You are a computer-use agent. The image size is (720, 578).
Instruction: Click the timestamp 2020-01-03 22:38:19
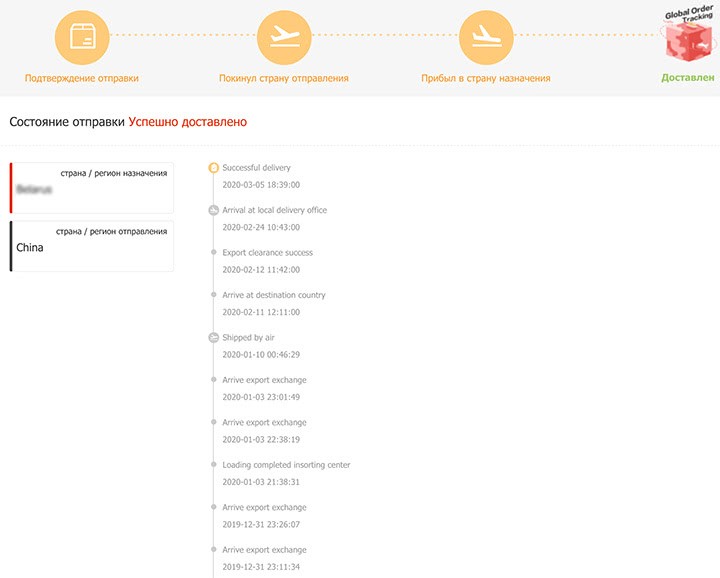coord(261,439)
